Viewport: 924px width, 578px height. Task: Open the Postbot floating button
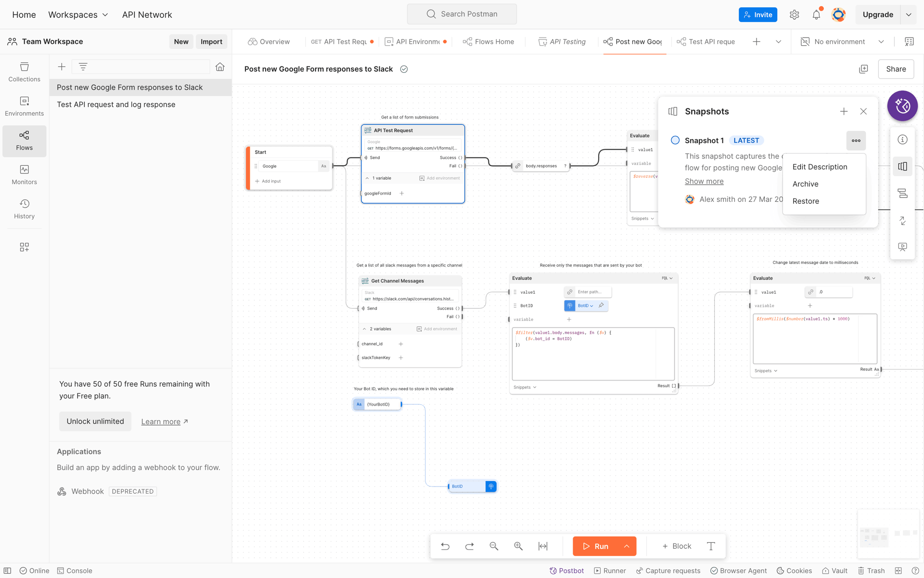coord(902,105)
